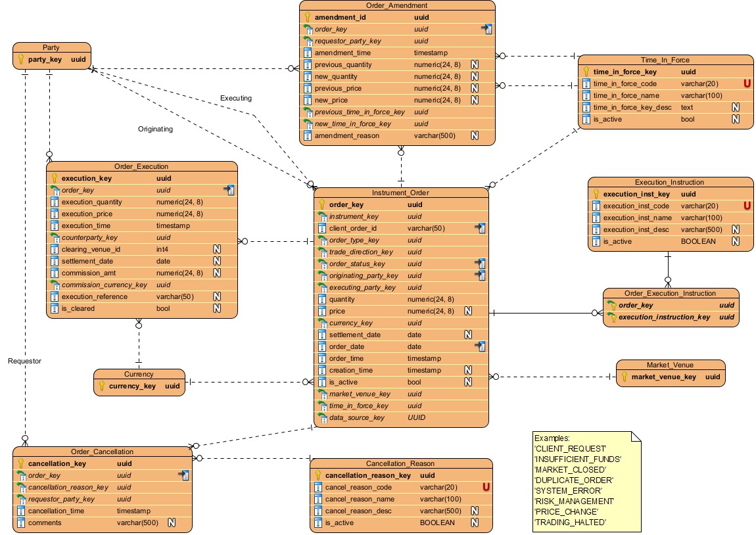Click the key icon beside currency_key
The image size is (756, 535).
pos(101,386)
